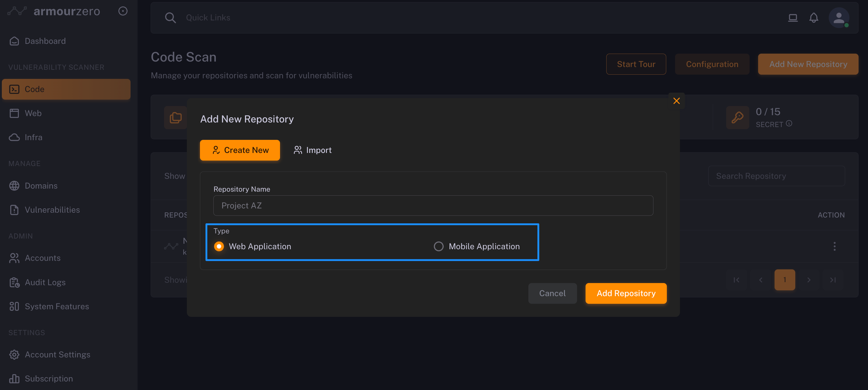Screen dimensions: 868x390
Task: Click the search magnifier icon
Action: pyautogui.click(x=170, y=18)
